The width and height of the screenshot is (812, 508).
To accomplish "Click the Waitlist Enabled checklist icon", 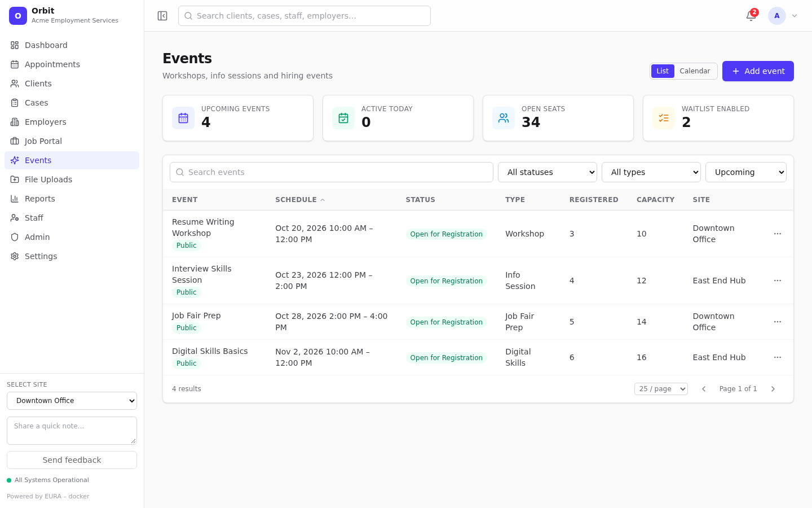I will (x=664, y=118).
